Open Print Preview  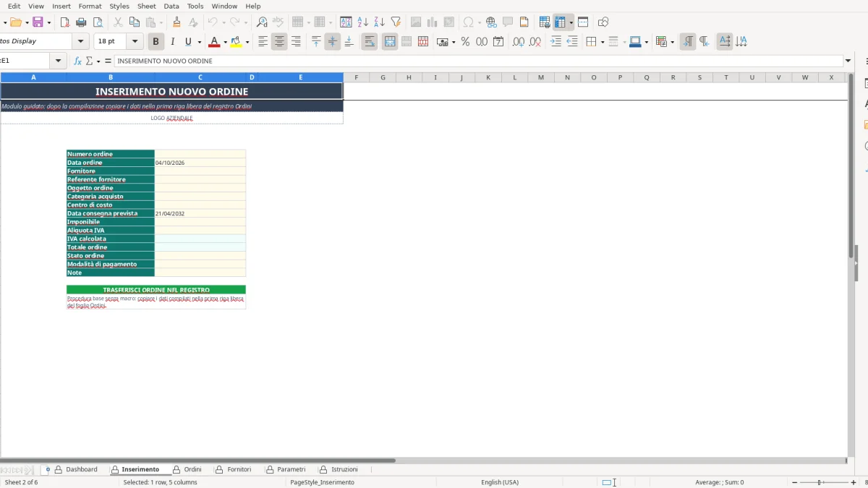[x=98, y=22]
